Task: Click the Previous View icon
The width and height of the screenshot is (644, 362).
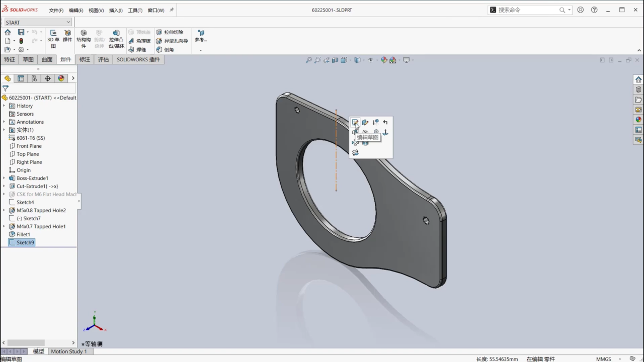Action: [327, 60]
